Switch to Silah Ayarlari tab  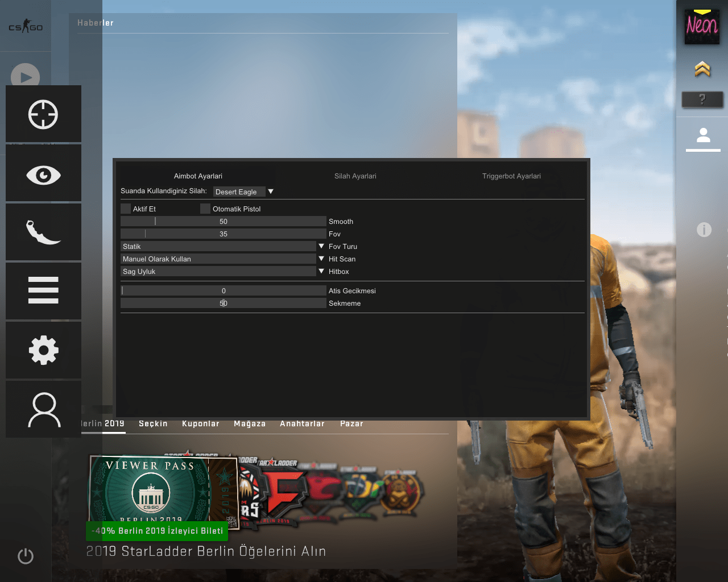(355, 176)
